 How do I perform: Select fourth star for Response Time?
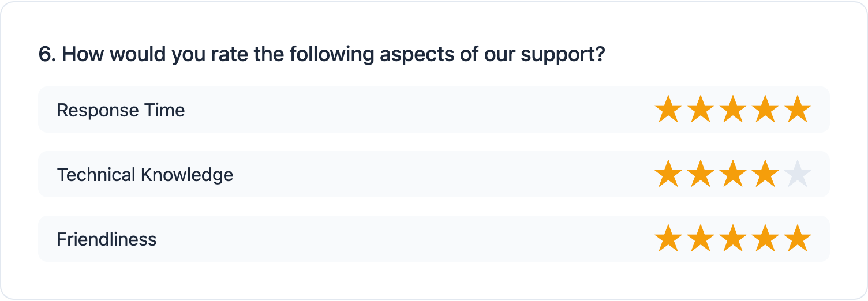[x=765, y=110]
